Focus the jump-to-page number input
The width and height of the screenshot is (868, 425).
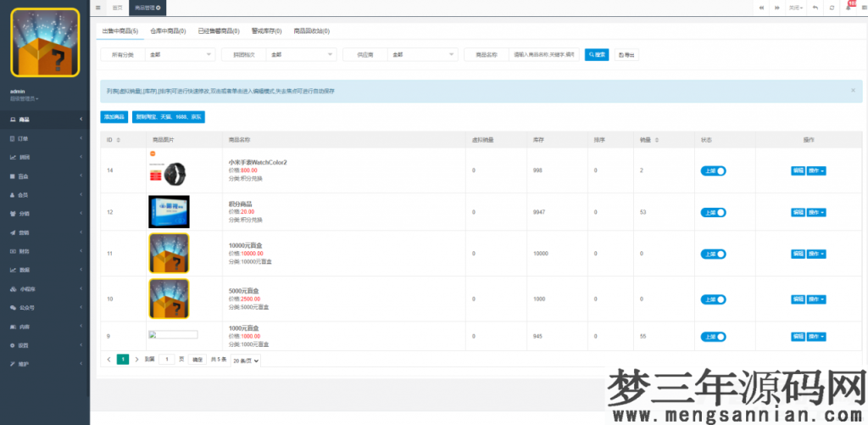[167, 360]
